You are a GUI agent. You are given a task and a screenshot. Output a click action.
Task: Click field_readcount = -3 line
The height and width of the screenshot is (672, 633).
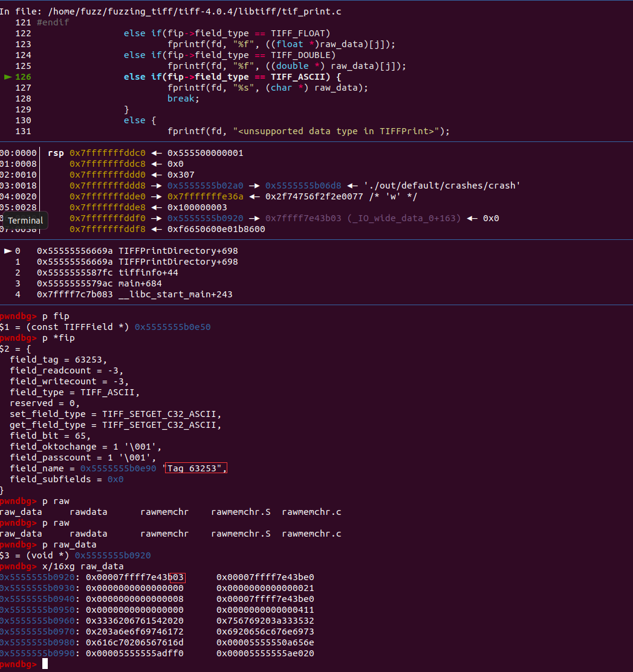pos(67,370)
